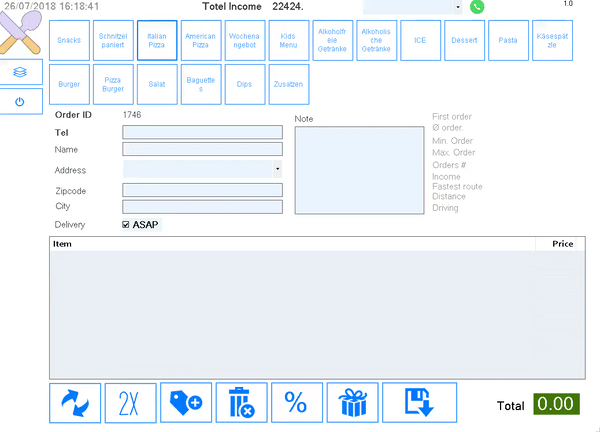Click the green phone call icon
The width and height of the screenshot is (600, 432).
click(477, 6)
